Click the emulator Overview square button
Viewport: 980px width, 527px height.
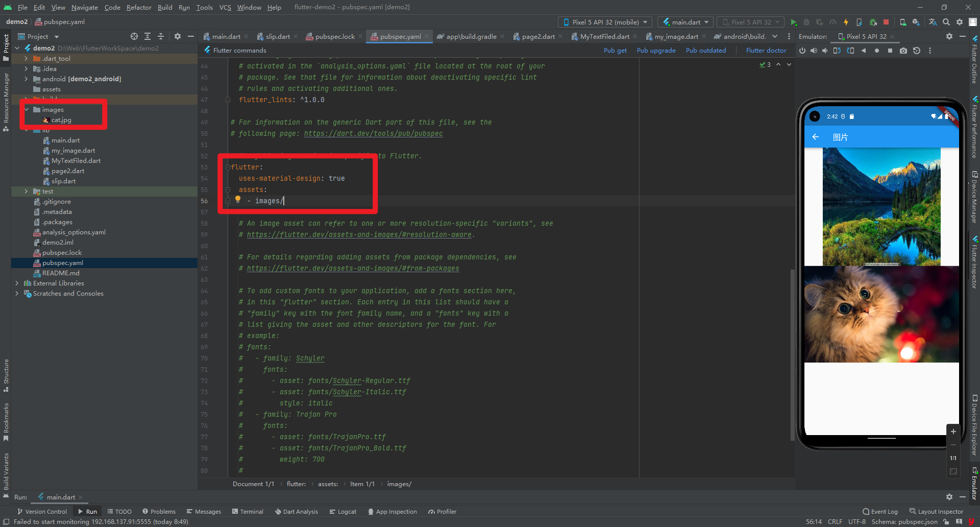point(890,51)
